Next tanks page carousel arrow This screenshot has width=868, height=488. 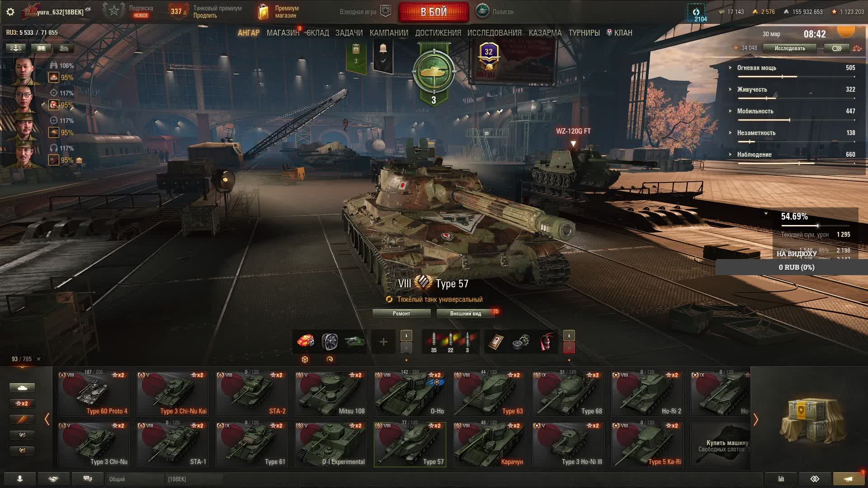(x=755, y=419)
